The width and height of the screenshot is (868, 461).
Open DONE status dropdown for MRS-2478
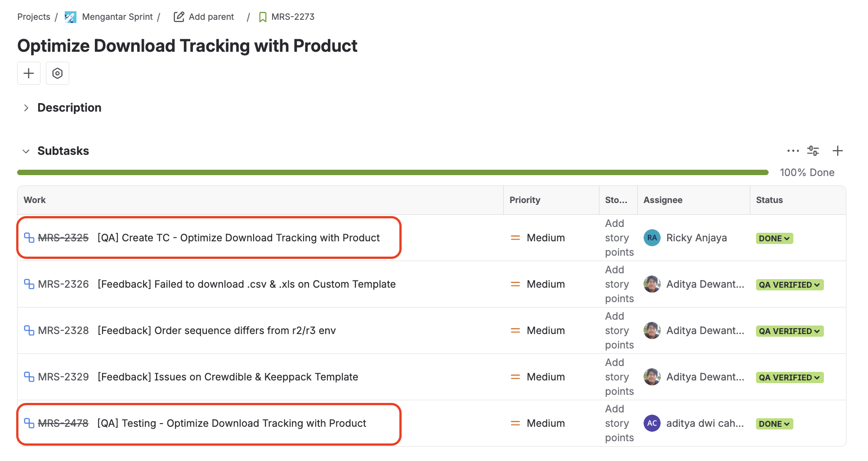[774, 424]
